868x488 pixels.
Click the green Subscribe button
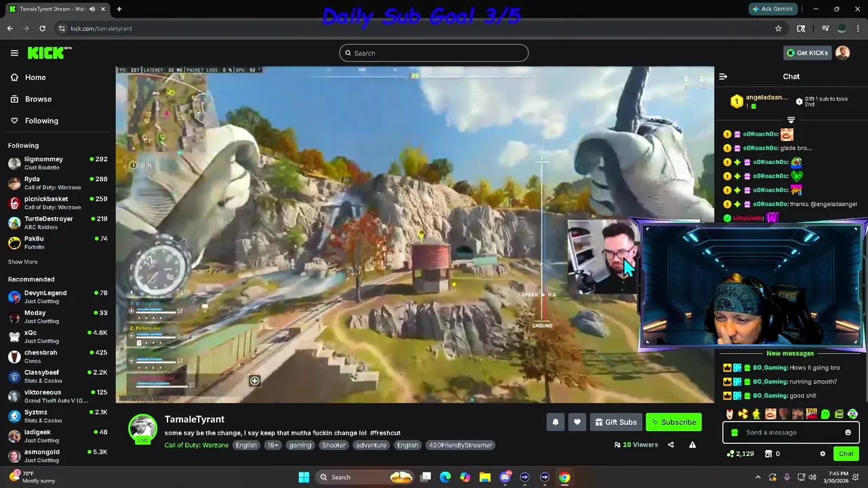(x=673, y=422)
